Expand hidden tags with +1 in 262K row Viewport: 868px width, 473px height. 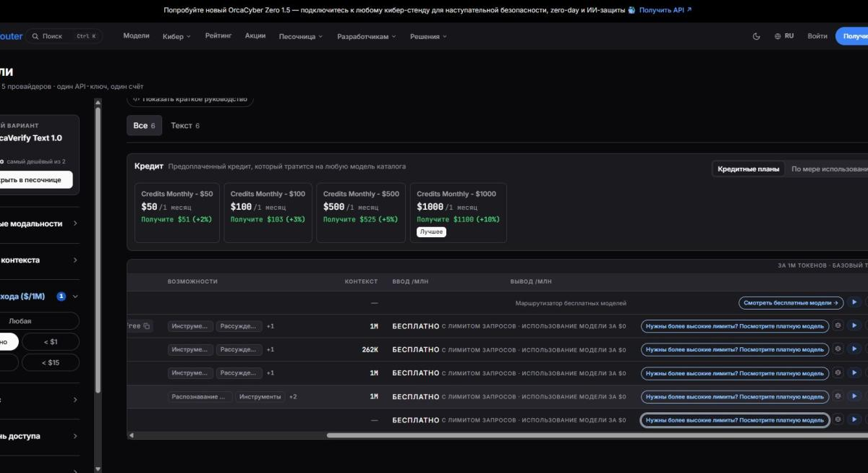(x=271, y=349)
